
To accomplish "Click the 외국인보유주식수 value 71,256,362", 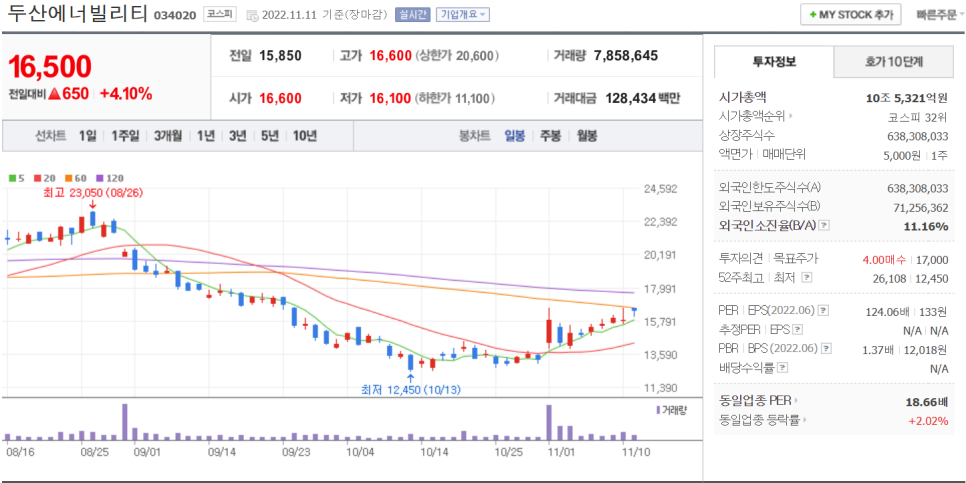I will click(920, 208).
